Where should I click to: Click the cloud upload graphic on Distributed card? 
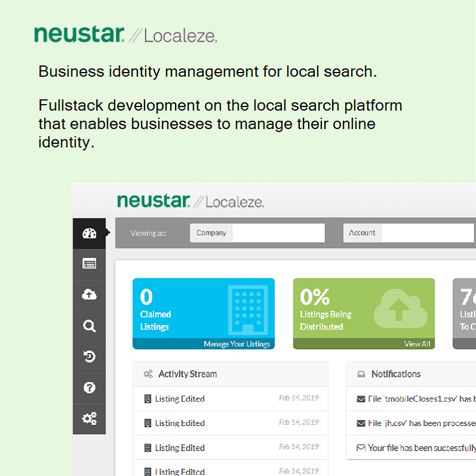[x=400, y=308]
